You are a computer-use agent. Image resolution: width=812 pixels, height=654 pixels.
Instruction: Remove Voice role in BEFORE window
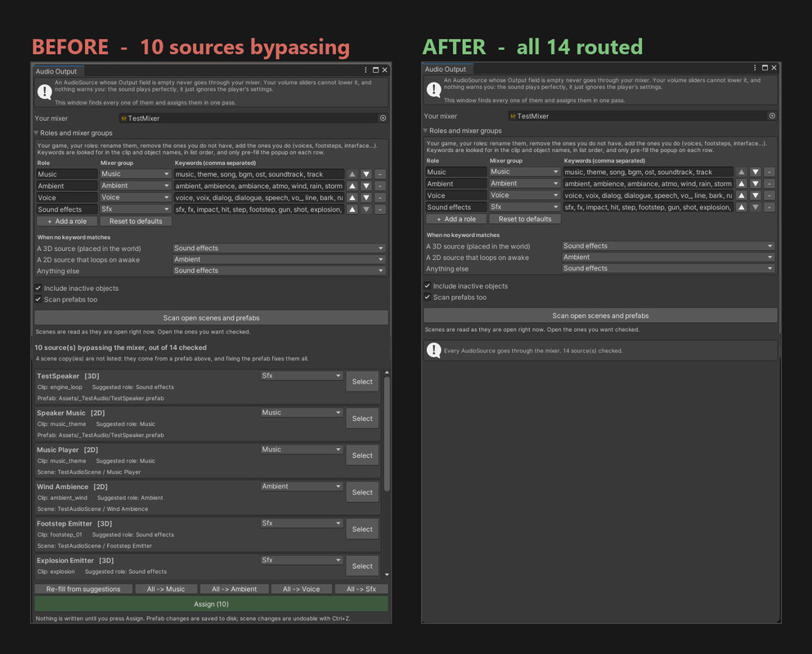pyautogui.click(x=380, y=198)
